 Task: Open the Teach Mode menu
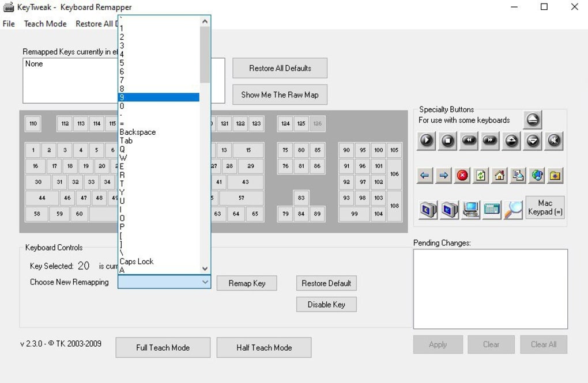click(x=45, y=24)
